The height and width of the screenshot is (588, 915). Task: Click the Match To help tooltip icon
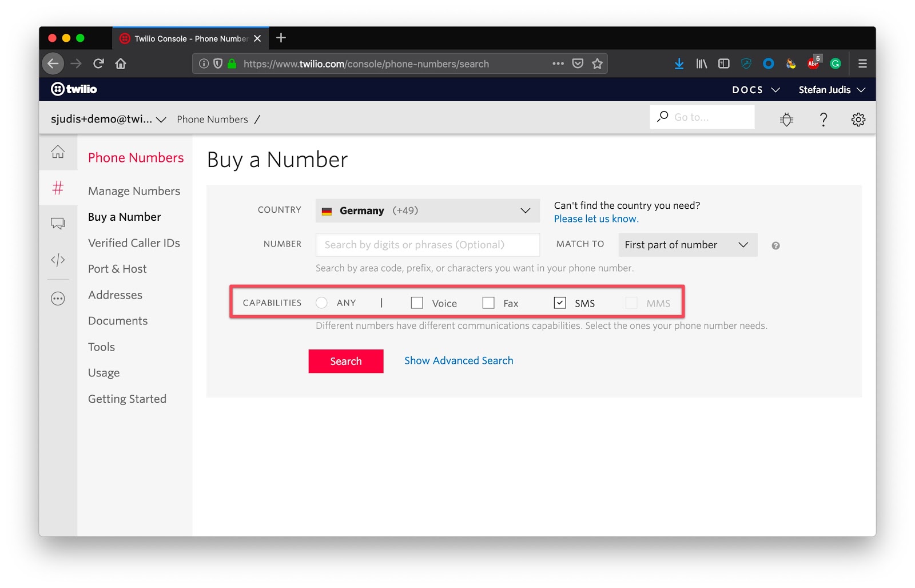coord(775,245)
